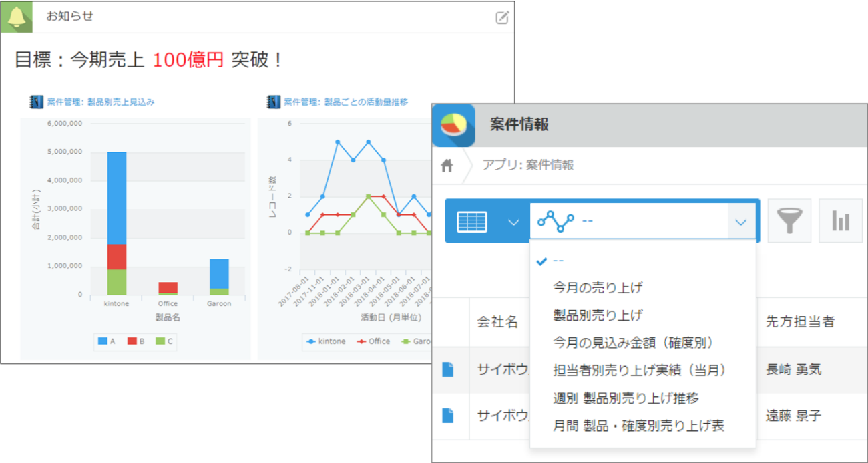
Task: Open record detail icon for 長崎 勇気 row
Action: (x=447, y=369)
